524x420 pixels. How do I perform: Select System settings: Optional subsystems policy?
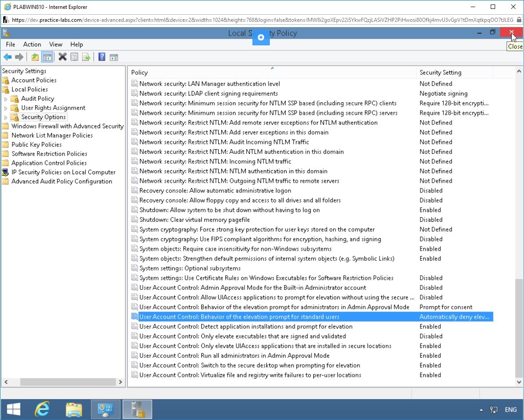(x=190, y=268)
